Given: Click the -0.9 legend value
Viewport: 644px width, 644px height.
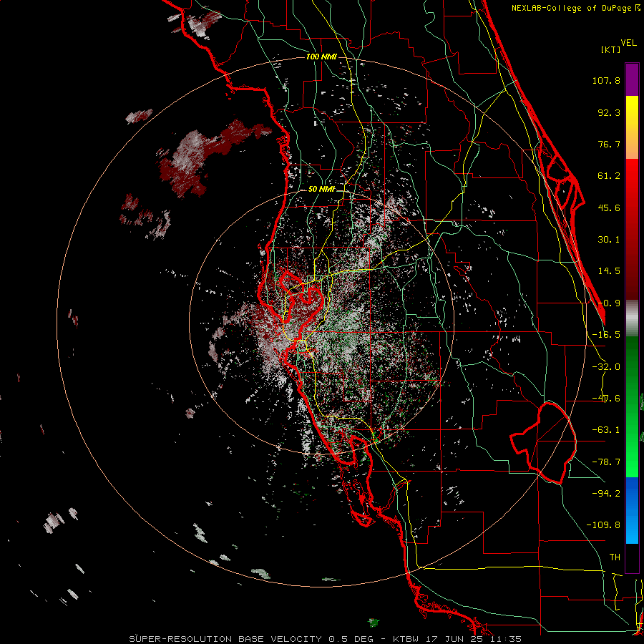Looking at the screenshot, I should coord(609,303).
